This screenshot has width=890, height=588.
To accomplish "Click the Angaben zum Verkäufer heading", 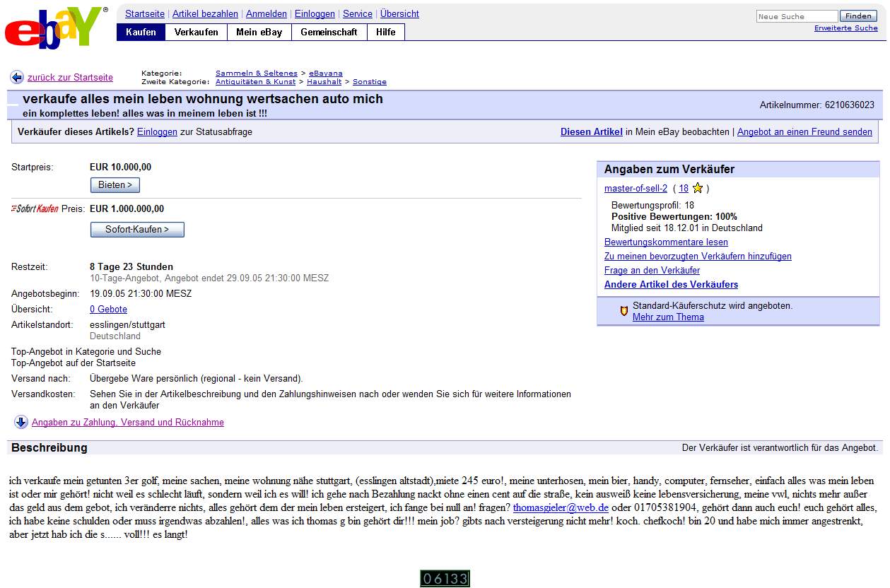I will 669,170.
